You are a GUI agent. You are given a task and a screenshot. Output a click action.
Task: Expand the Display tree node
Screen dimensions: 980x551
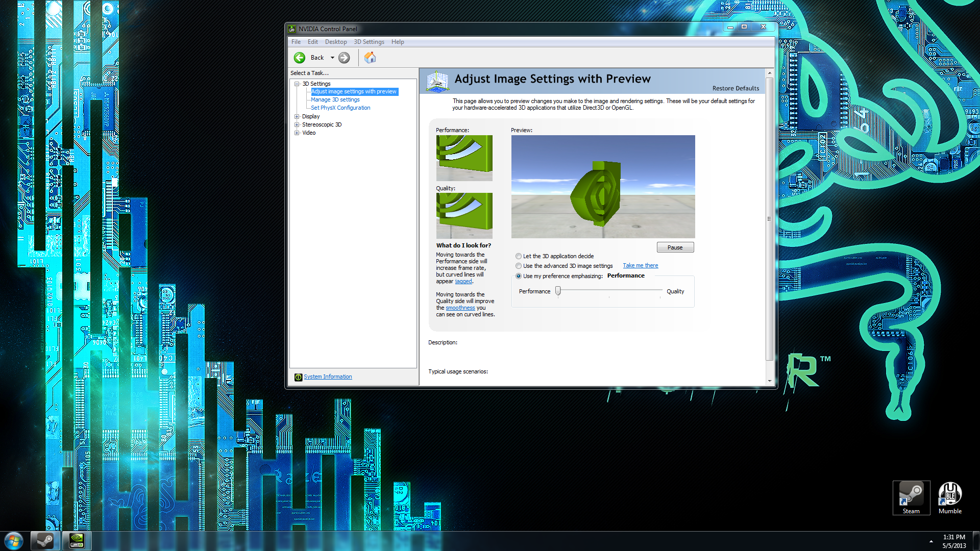point(297,116)
